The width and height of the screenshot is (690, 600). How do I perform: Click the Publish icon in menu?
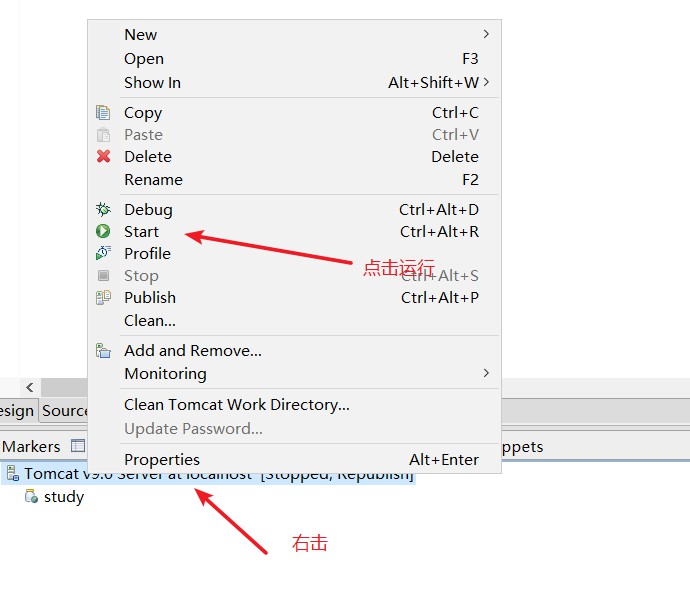coord(103,298)
